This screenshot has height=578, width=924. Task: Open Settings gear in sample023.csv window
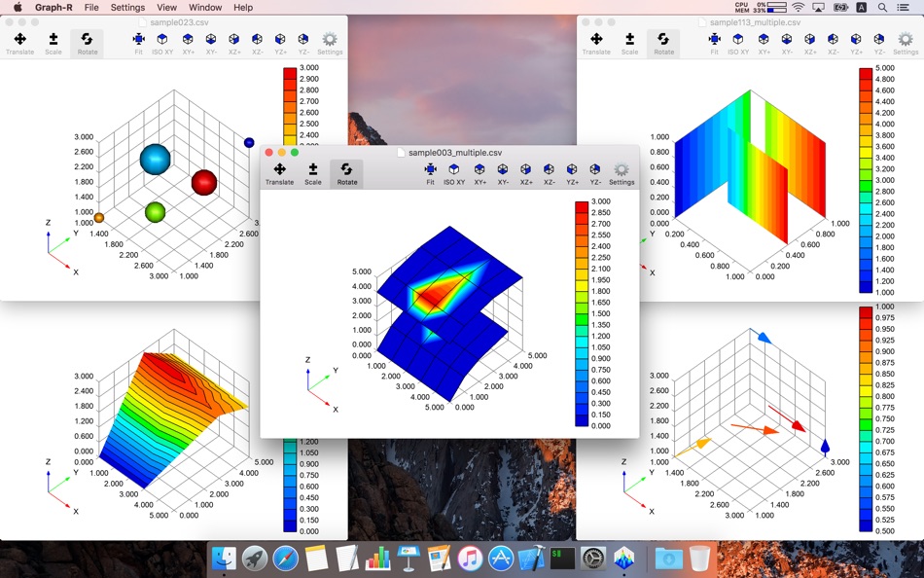click(x=330, y=44)
